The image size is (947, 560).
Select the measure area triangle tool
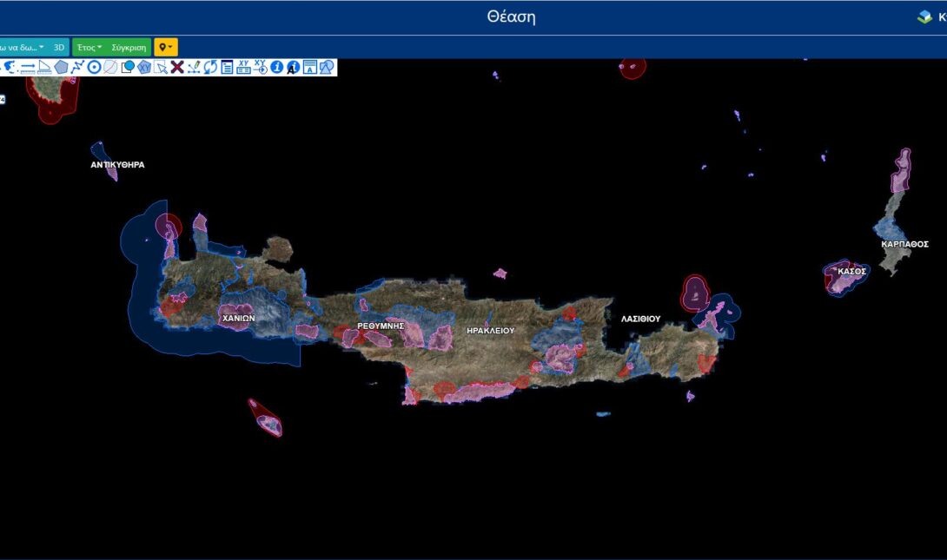click(x=44, y=67)
